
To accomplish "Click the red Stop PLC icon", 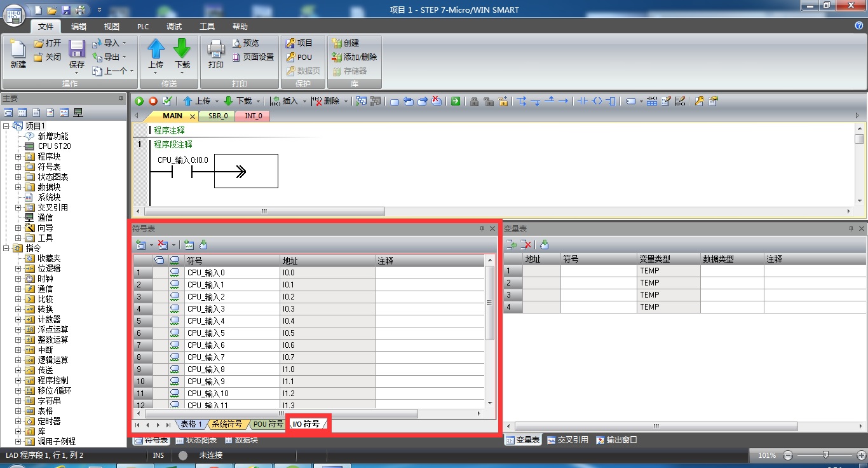I will 153,101.
